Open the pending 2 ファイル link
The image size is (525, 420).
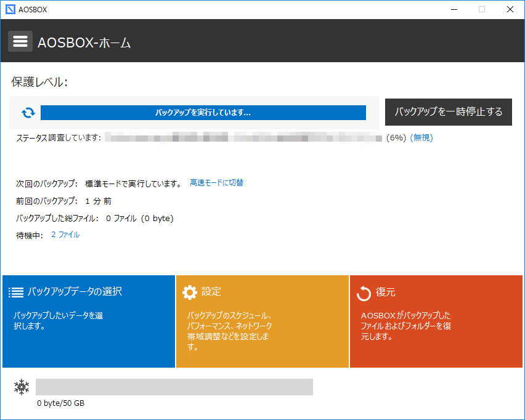pyautogui.click(x=65, y=235)
